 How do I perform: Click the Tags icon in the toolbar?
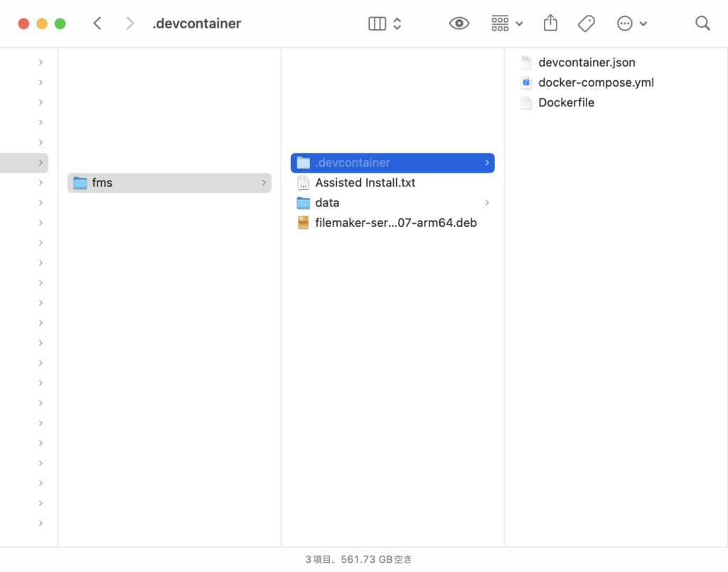point(586,23)
